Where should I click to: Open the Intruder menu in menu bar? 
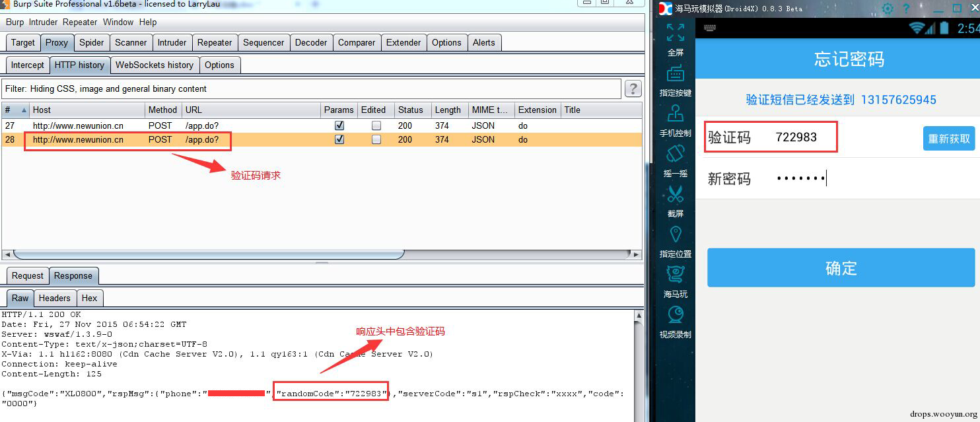pos(43,22)
